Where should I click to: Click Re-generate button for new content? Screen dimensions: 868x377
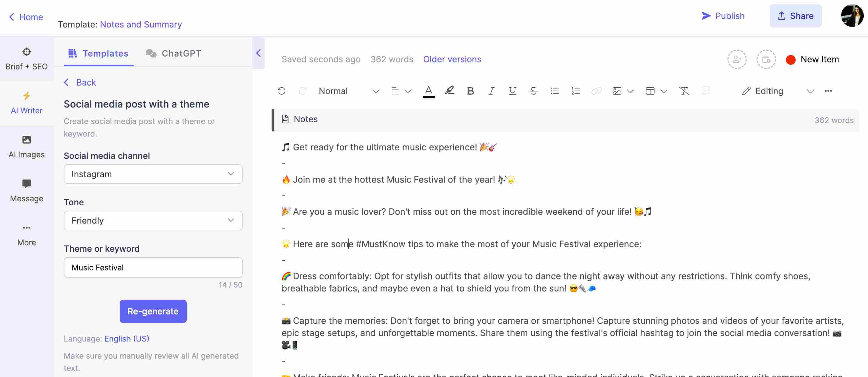pyautogui.click(x=153, y=311)
